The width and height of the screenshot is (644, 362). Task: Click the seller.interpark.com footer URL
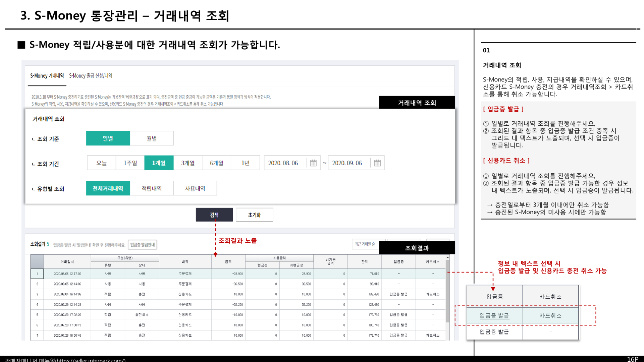tap(91, 360)
